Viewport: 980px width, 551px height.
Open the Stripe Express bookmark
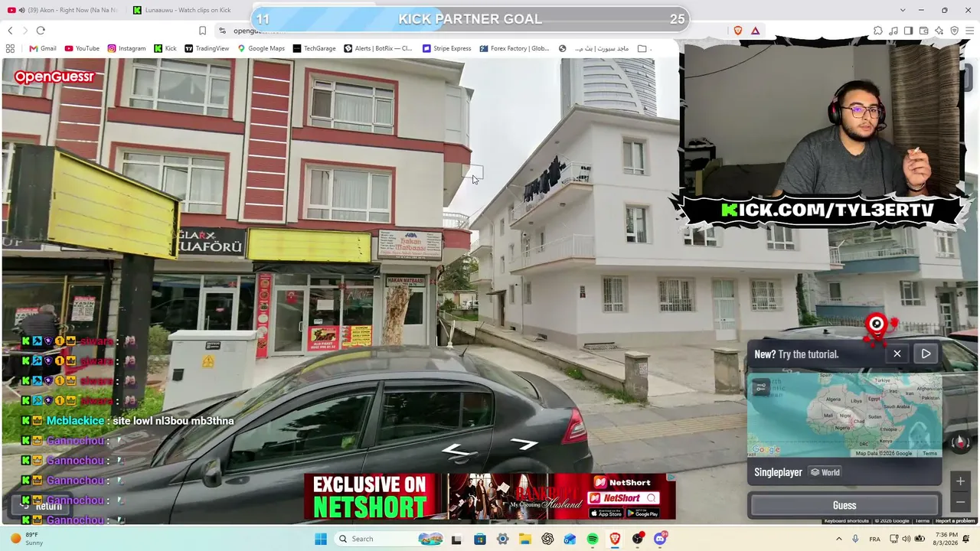coord(447,48)
